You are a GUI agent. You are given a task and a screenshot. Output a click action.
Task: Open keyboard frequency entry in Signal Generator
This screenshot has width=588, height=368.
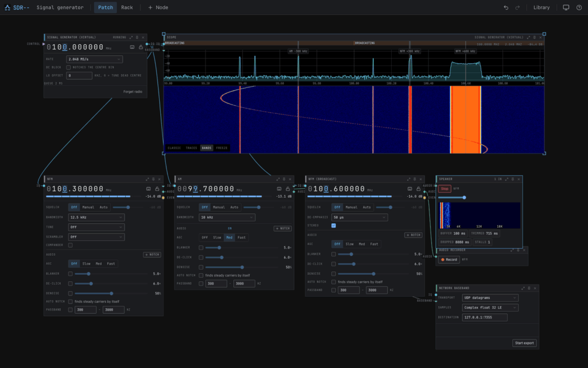click(x=132, y=47)
